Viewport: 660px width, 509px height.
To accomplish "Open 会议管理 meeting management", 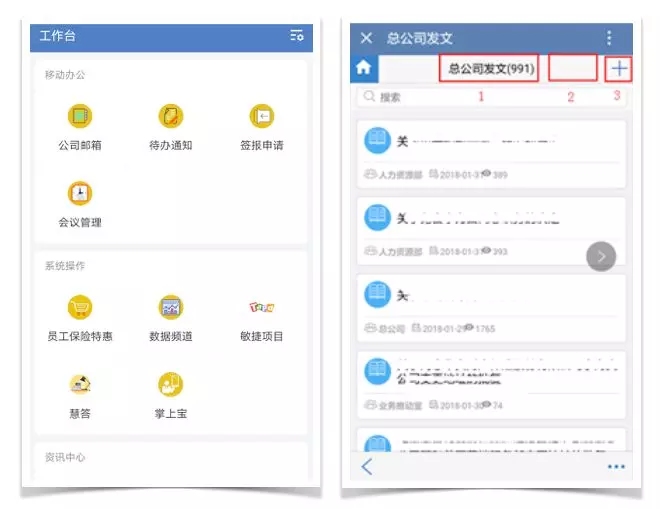I will click(80, 193).
